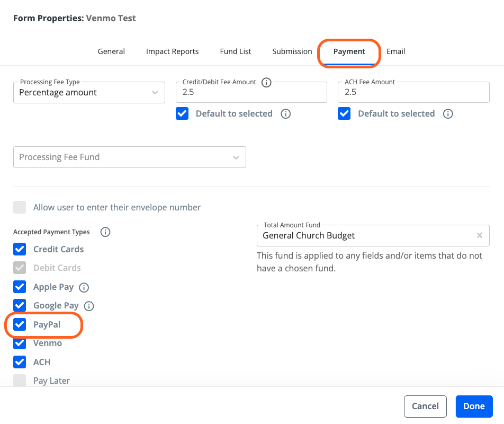The height and width of the screenshot is (424, 504).
Task: Toggle the Venmo checkbox
Action: 20,343
